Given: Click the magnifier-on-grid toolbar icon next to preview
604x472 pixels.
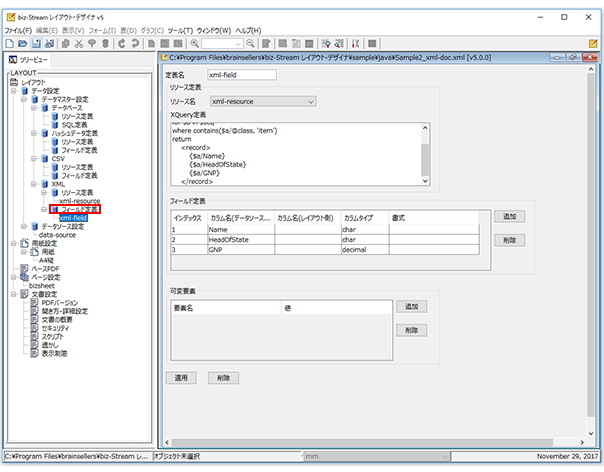Looking at the screenshot, I should coord(339,44).
